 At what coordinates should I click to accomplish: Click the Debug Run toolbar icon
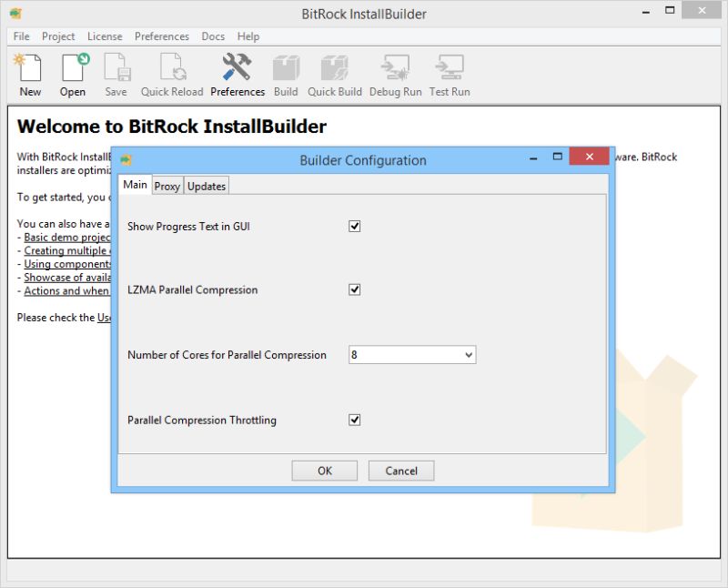pos(395,67)
